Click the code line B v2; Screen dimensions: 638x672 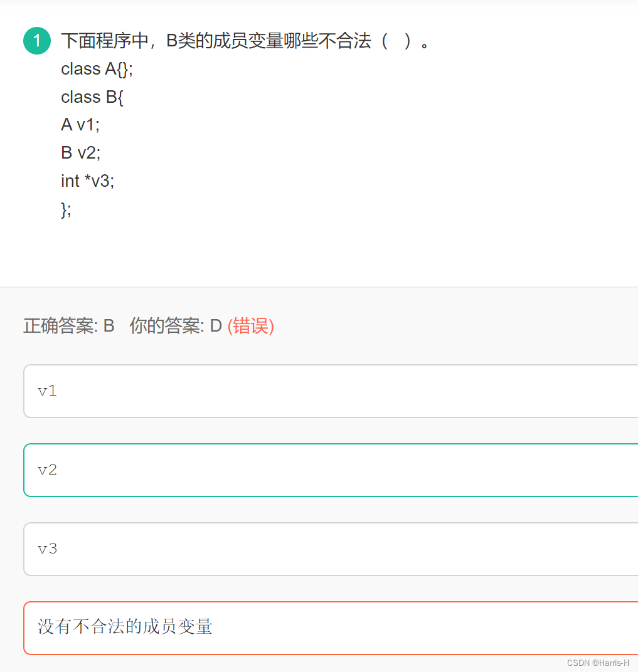pyautogui.click(x=80, y=152)
